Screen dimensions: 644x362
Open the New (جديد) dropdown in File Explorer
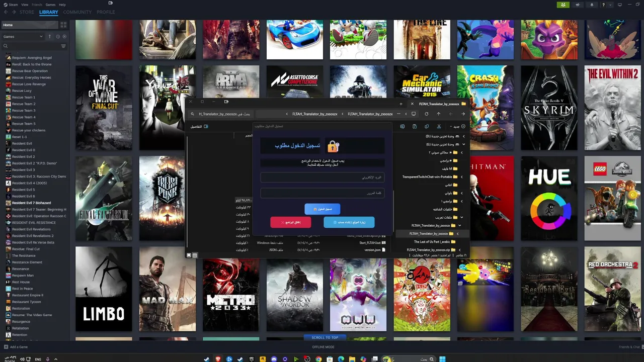tap(457, 126)
